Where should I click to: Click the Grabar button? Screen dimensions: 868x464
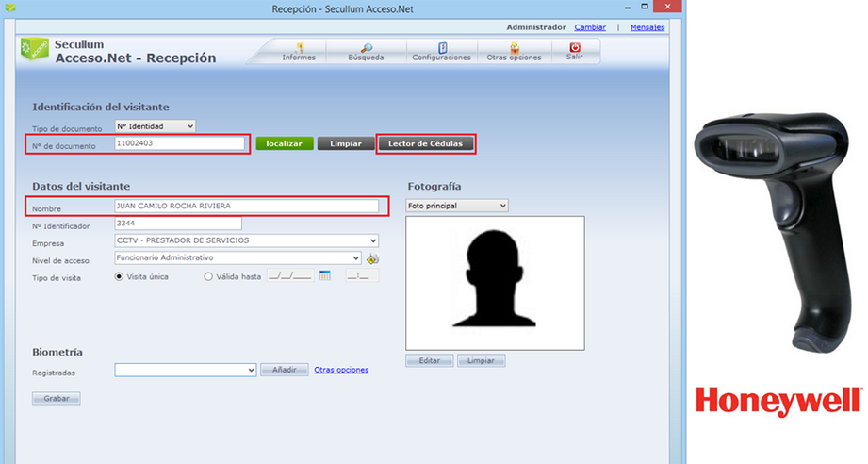pos(57,398)
